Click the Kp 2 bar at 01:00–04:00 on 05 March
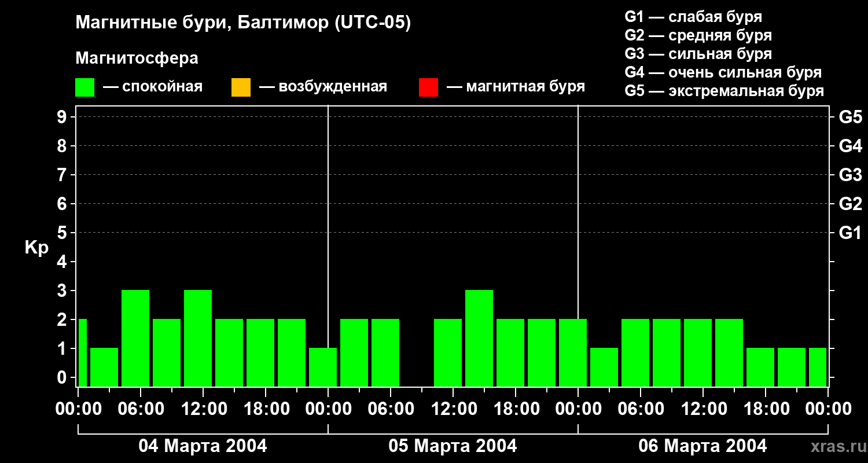 coord(354,352)
